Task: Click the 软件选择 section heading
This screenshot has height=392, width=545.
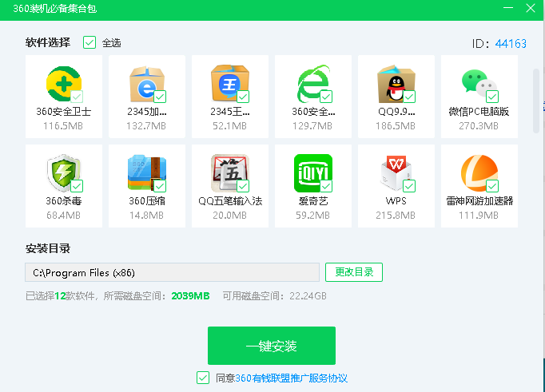Action: (48, 42)
